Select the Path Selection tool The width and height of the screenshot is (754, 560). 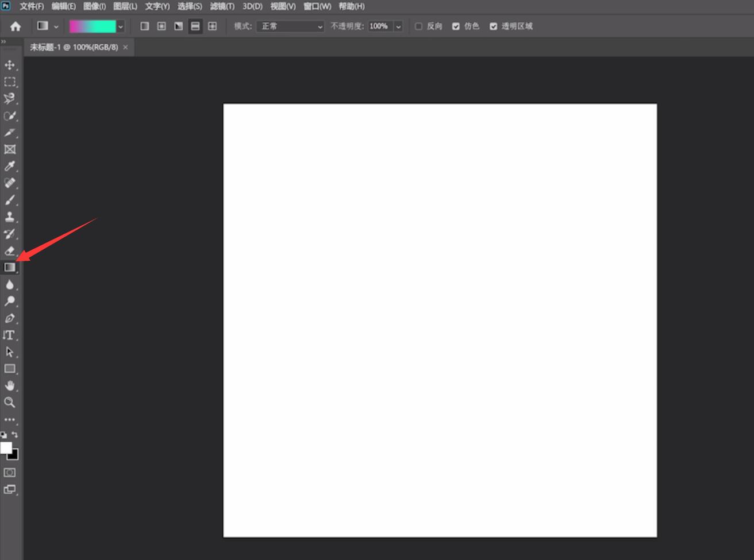(10, 352)
